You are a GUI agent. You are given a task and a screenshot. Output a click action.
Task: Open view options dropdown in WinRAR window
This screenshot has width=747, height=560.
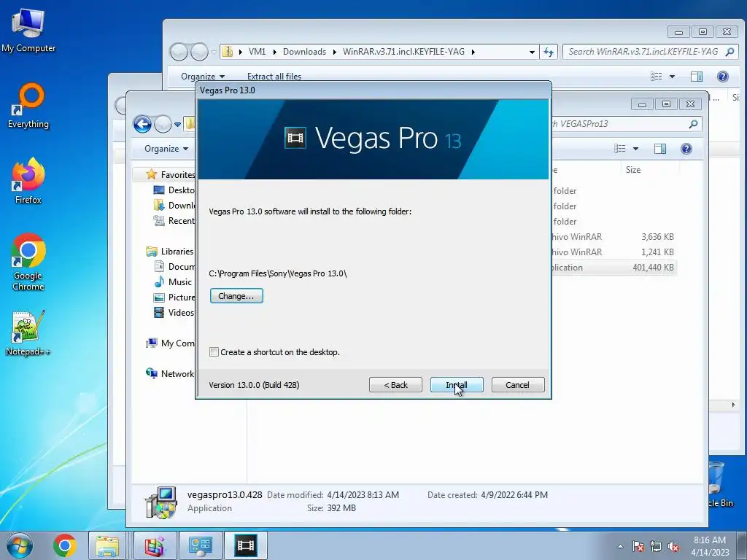coord(672,76)
